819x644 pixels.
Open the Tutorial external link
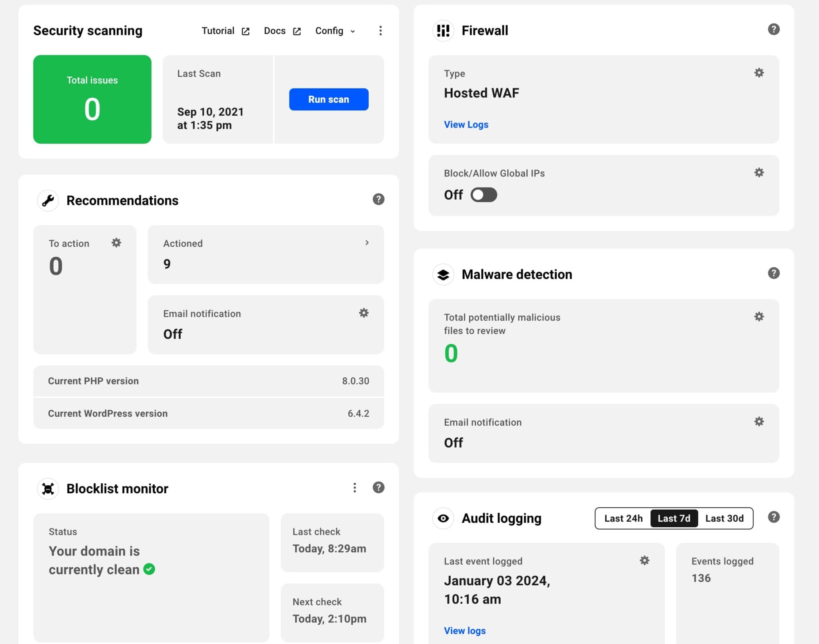click(225, 31)
